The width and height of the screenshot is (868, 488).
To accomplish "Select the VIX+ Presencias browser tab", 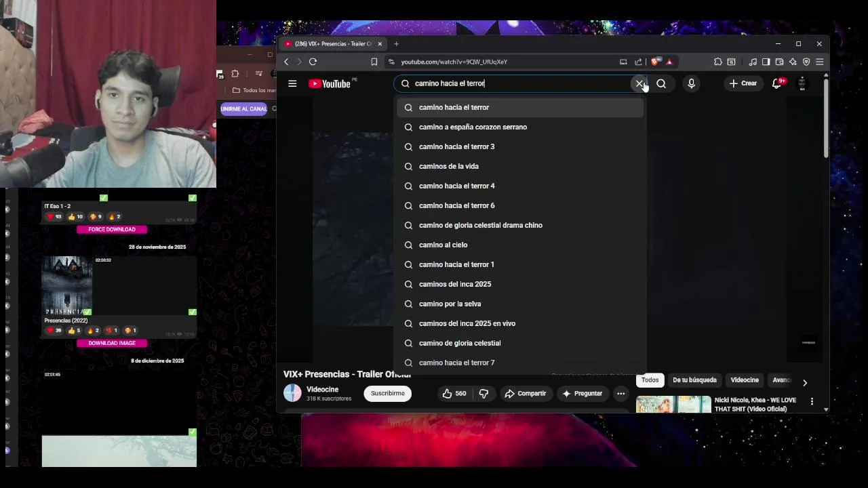I will (x=332, y=44).
